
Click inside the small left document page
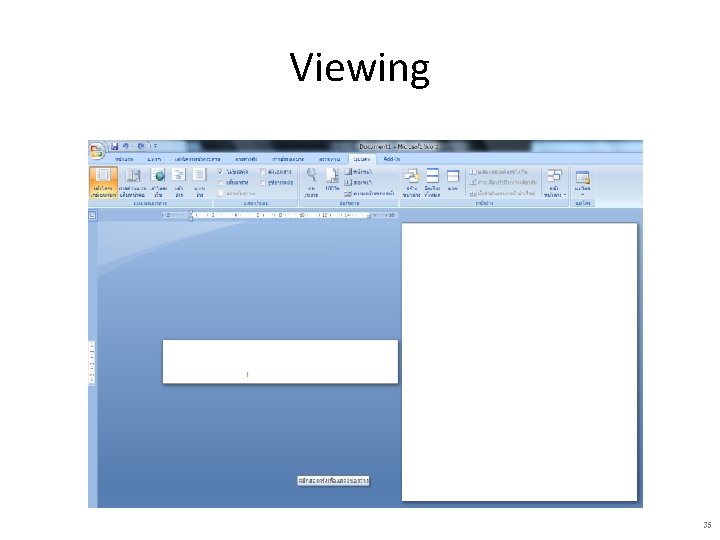coord(280,361)
